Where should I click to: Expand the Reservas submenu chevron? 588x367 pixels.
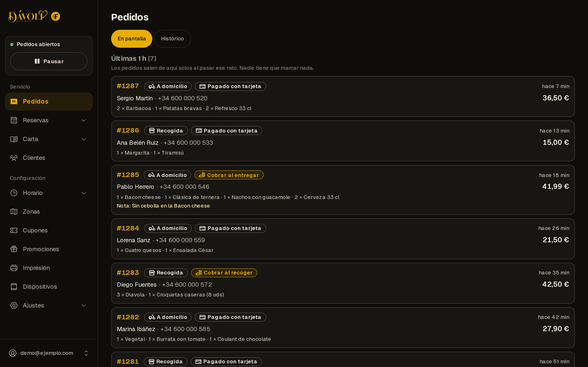pos(84,120)
